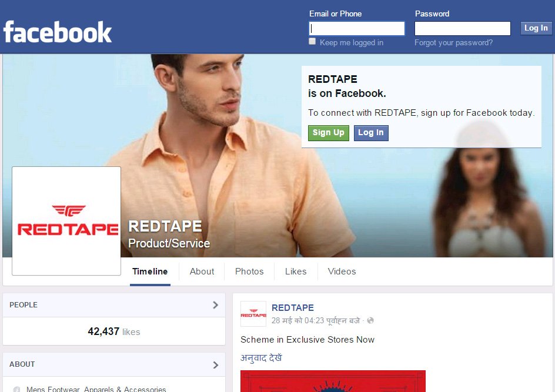Viewport: 555px width, 392px height.
Task: Click the info icon beside Mens Footwear
Action: pos(16,389)
